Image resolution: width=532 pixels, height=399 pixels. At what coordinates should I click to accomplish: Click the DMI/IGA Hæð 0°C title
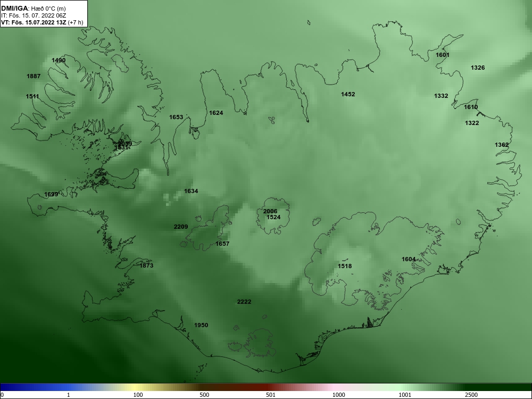tap(34, 9)
